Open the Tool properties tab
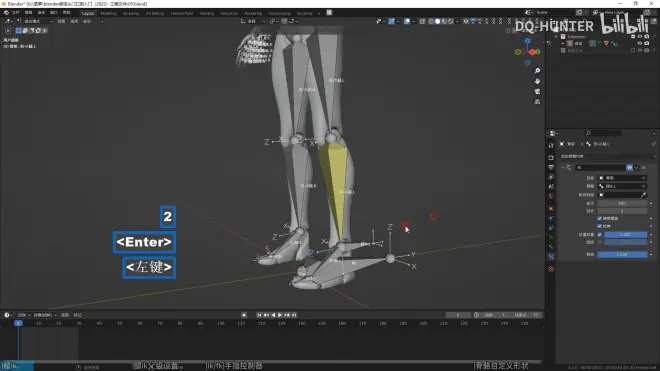 551,145
